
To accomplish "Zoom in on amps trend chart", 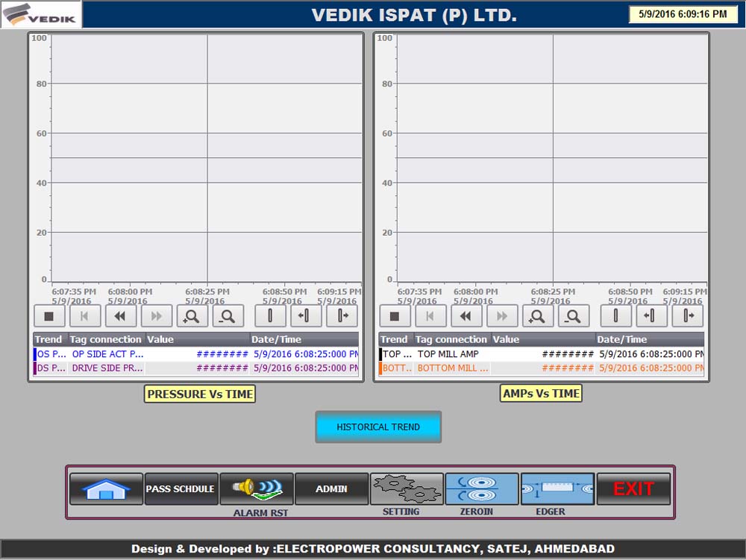I will pyautogui.click(x=538, y=316).
